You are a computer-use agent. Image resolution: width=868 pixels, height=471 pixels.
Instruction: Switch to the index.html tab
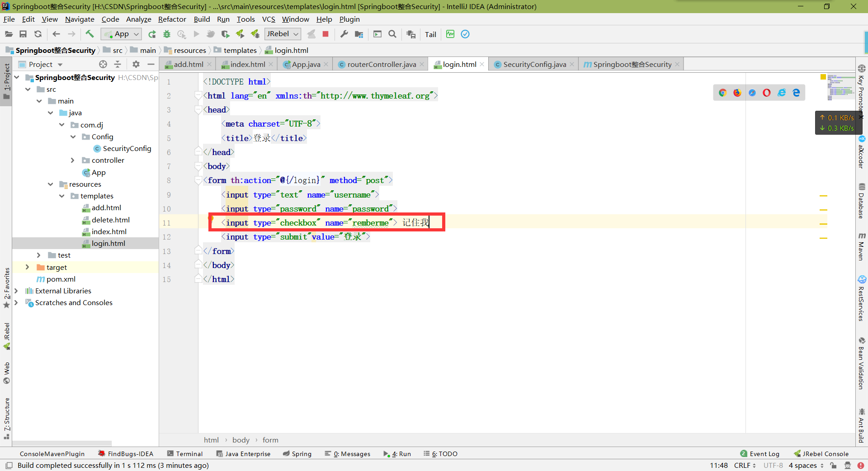(247, 64)
